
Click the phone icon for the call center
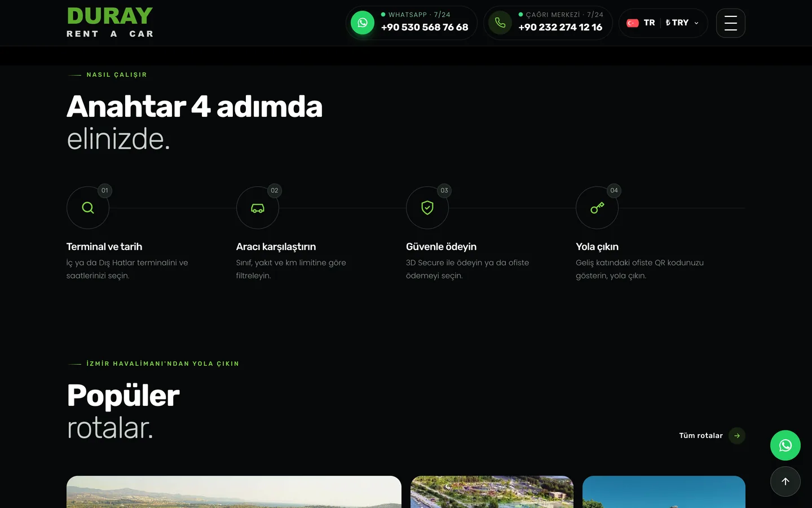click(500, 23)
